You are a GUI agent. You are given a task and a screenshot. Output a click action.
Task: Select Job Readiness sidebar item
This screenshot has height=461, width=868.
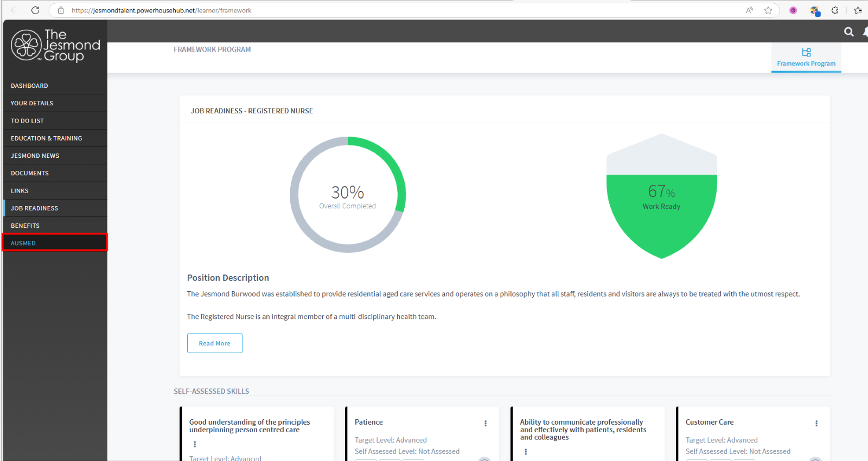55,208
